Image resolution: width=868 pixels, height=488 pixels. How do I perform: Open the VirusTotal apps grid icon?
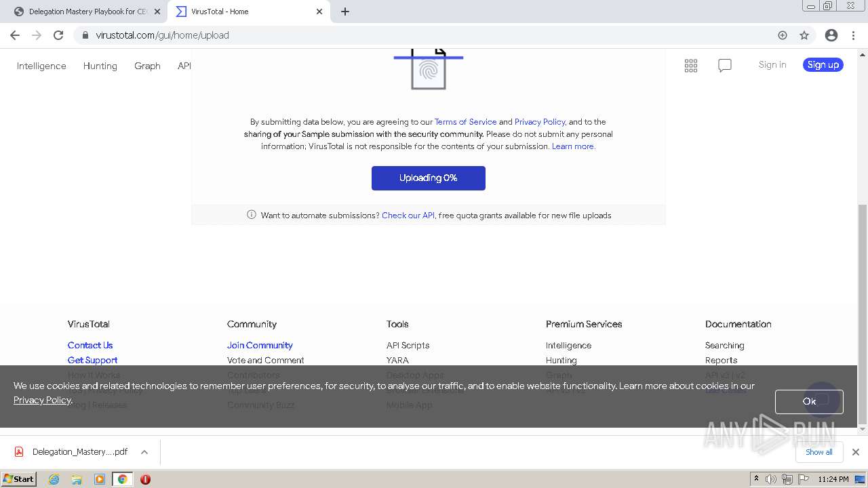(691, 66)
